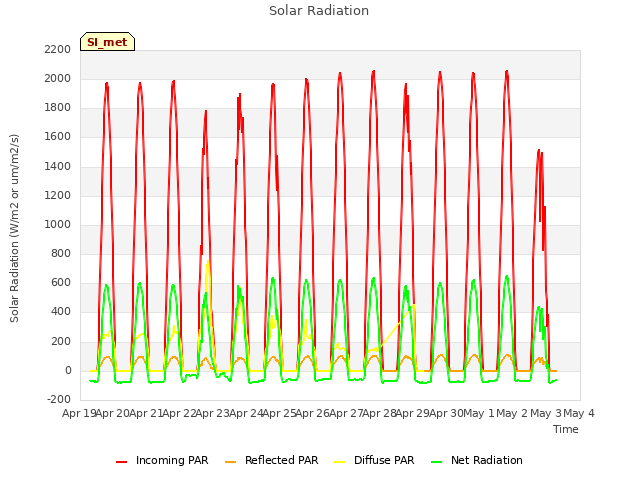This screenshot has width=640, height=480.
Task: Click the May 1 x-axis tick label
Action: tap(479, 413)
